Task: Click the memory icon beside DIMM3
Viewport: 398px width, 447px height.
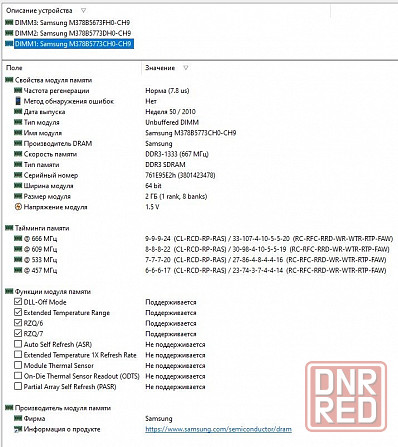Action: pyautogui.click(x=9, y=23)
